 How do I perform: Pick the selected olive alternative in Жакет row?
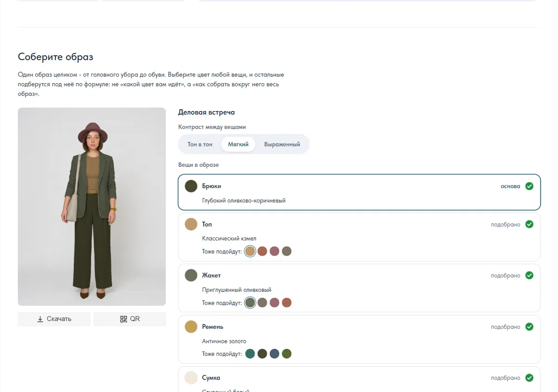(250, 303)
